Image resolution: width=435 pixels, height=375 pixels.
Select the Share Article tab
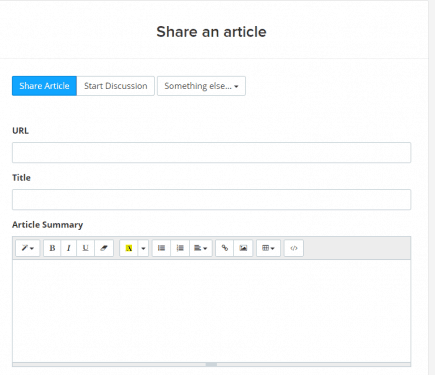pyautogui.click(x=44, y=86)
